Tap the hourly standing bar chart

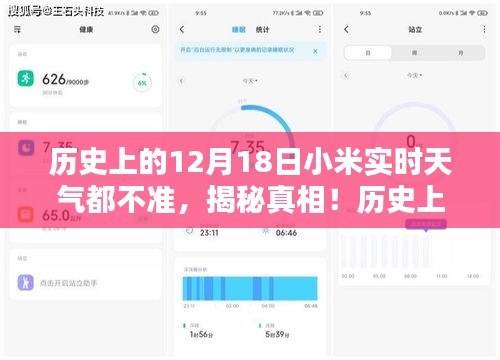412,252
